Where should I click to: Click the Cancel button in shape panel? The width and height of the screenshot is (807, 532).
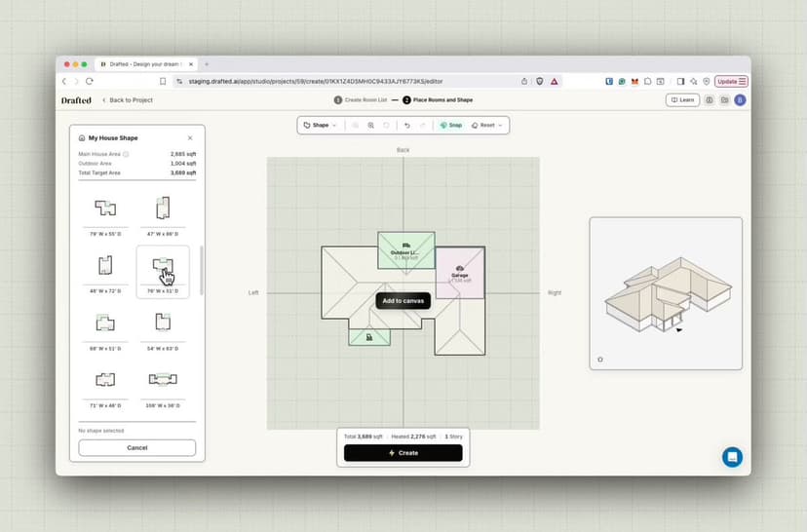pos(136,447)
